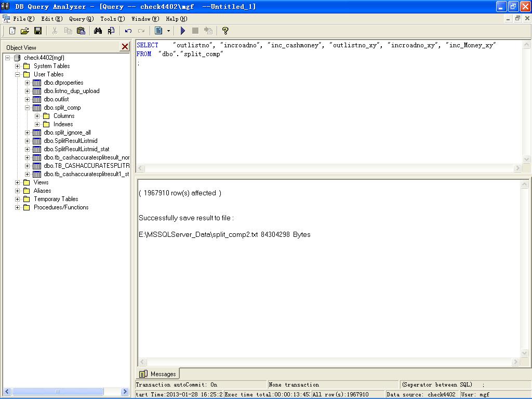Expand the Indexes folder under split_comp
The height and width of the screenshot is (399, 532).
[37, 124]
